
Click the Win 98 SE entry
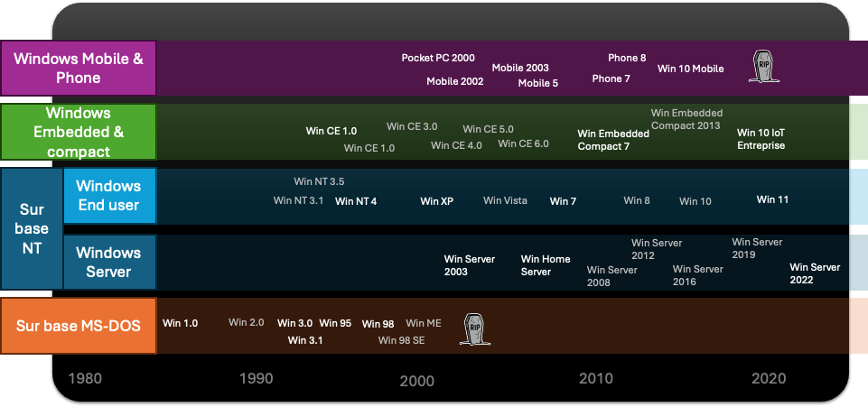pyautogui.click(x=402, y=340)
